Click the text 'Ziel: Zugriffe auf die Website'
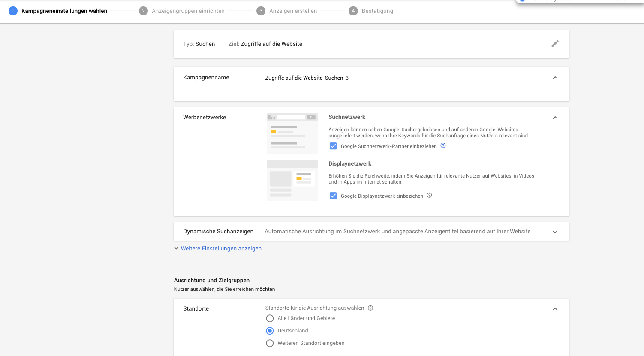This screenshot has width=644, height=356. pyautogui.click(x=265, y=44)
